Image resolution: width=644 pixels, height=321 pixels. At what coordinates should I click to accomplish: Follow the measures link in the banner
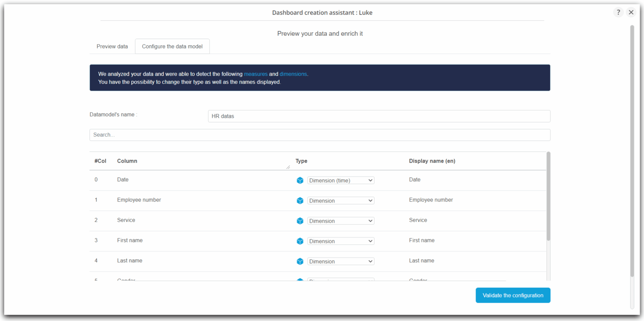click(x=255, y=74)
